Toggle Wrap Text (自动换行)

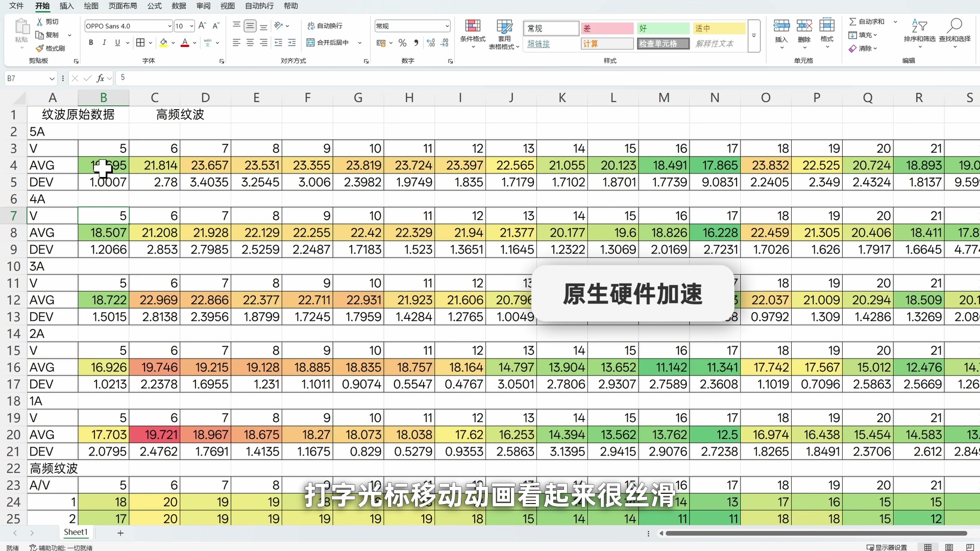click(325, 26)
